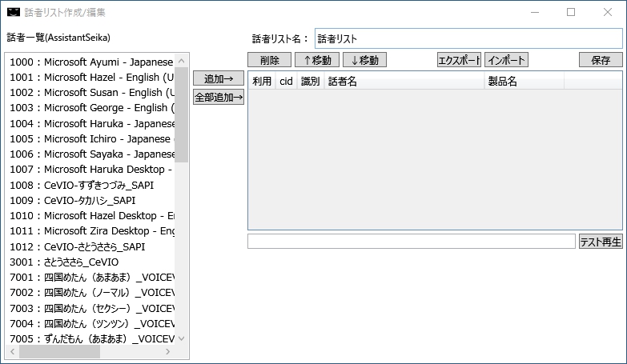This screenshot has height=364, width=627.
Task: Click the 削除 button
Action: click(x=270, y=60)
